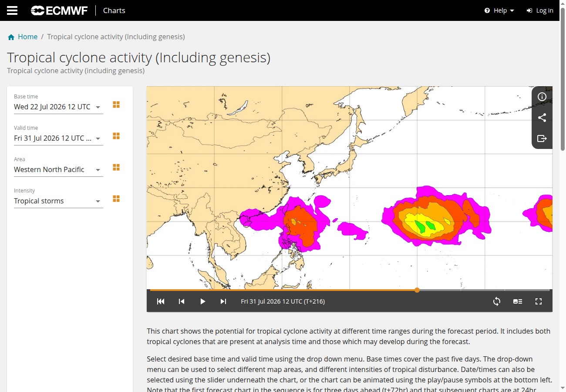The height and width of the screenshot is (392, 566).
Task: Click the Log In link
Action: [x=540, y=10]
